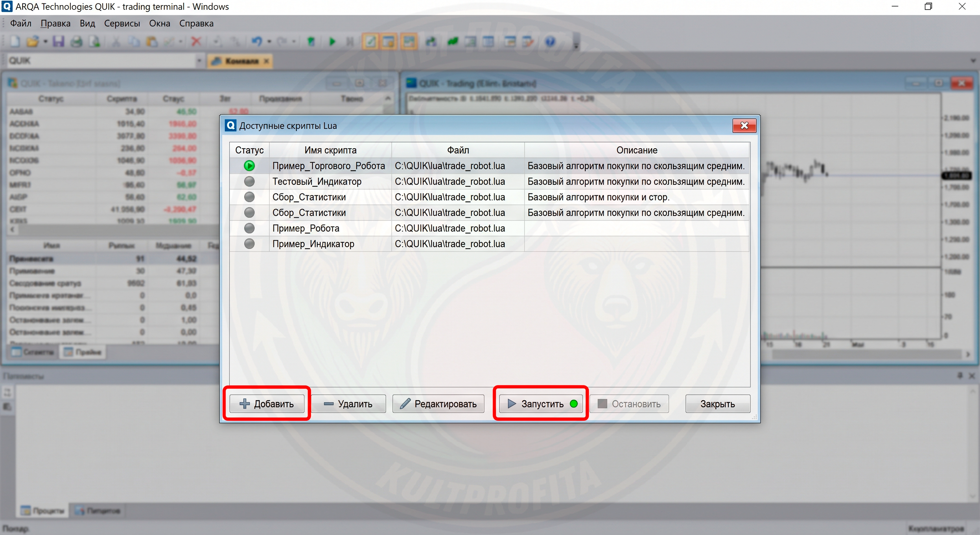This screenshot has height=535, width=980.
Task: Select the Пример_Индикатор script name
Action: click(x=314, y=244)
